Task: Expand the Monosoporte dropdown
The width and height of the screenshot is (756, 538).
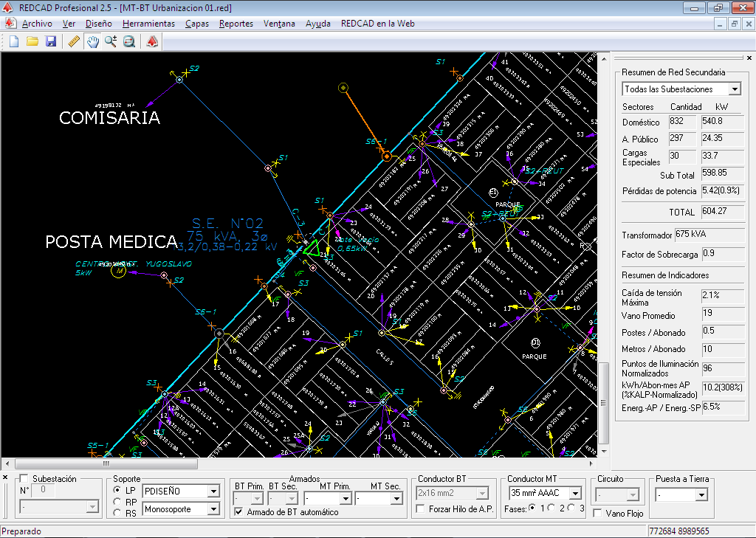Action: (213, 509)
